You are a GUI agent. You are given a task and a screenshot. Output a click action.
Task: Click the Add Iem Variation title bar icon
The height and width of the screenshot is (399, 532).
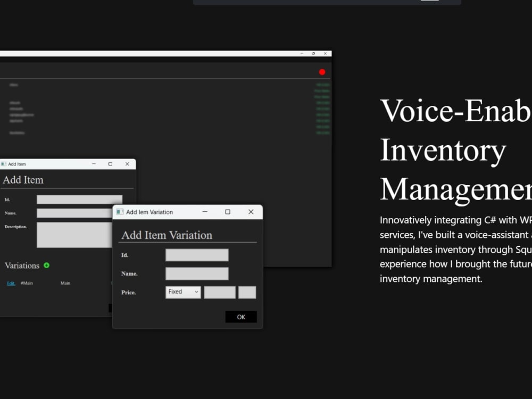[x=120, y=212]
